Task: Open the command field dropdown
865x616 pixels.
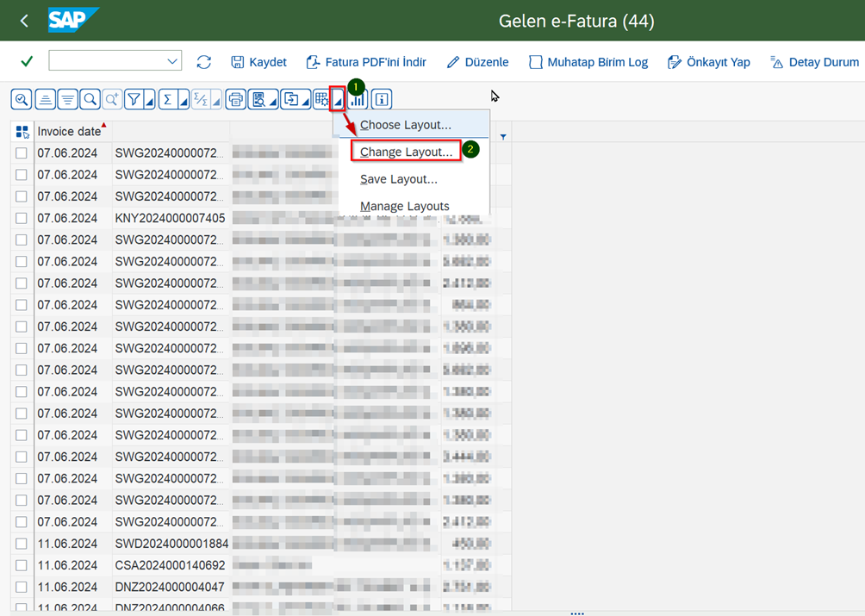Action: (172, 61)
